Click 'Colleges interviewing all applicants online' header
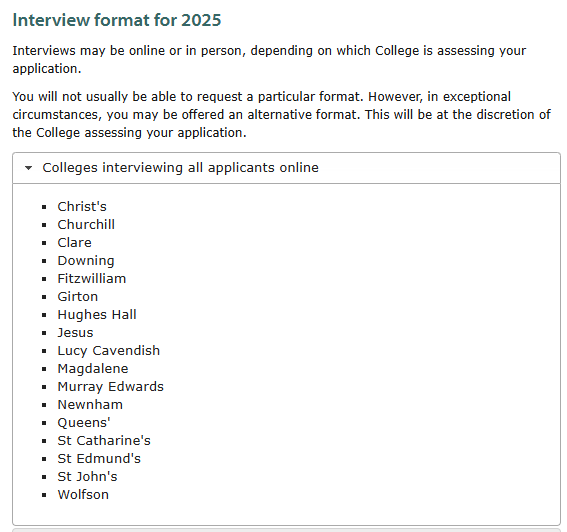The width and height of the screenshot is (567, 532). click(x=286, y=168)
